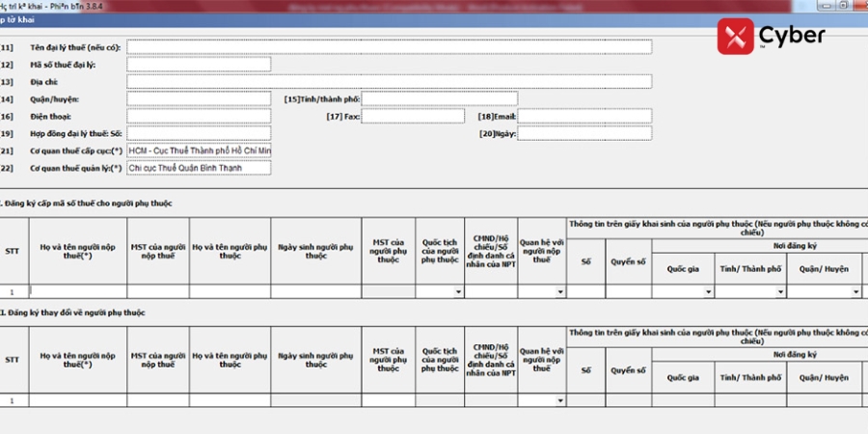Open the Cơ quan thuế quản lý field
Image resolution: width=868 pixels, height=434 pixels.
pyautogui.click(x=199, y=168)
